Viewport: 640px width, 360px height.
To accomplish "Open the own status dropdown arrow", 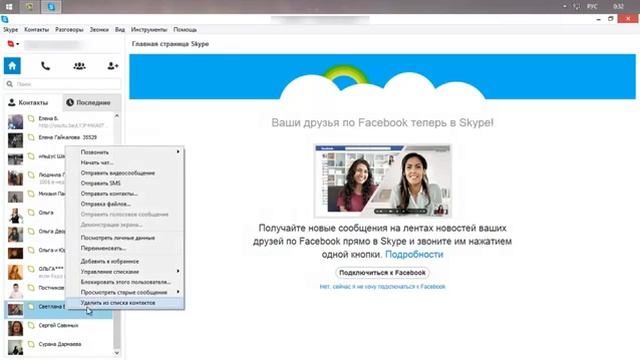I will click(18, 44).
